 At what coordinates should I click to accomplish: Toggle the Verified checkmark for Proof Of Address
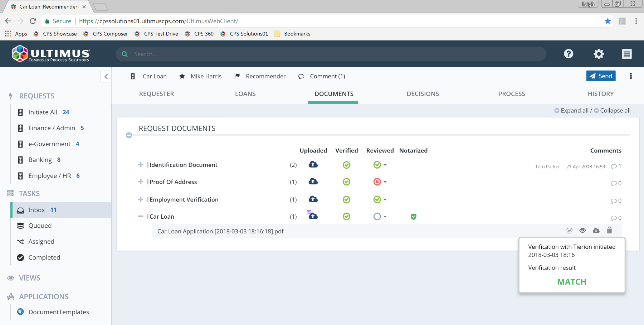click(346, 181)
